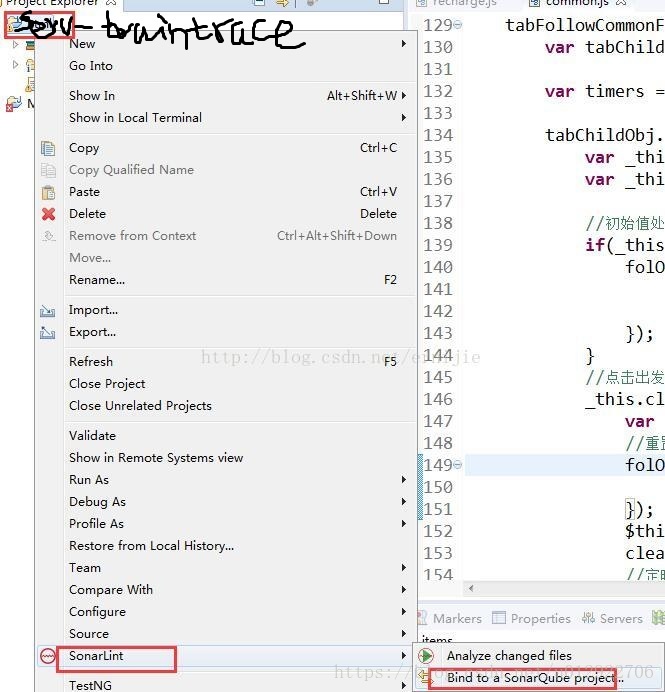The height and width of the screenshot is (692, 665).
Task: Click the red SonarLint circle icon
Action: point(48,656)
